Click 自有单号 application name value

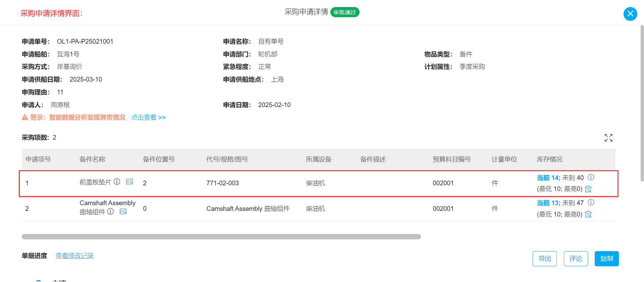(x=271, y=41)
